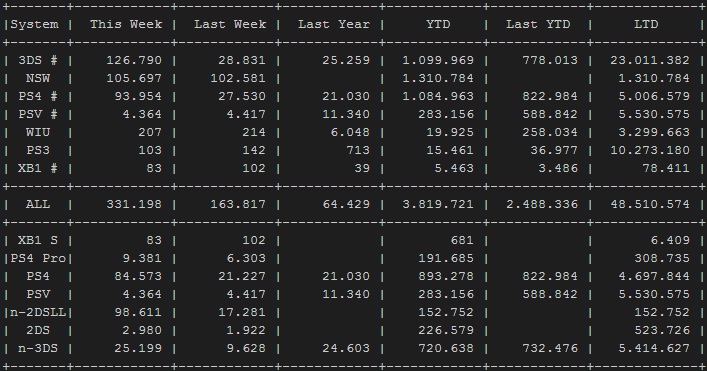
Task: Select the 3DS # row label
Action: coord(38,60)
